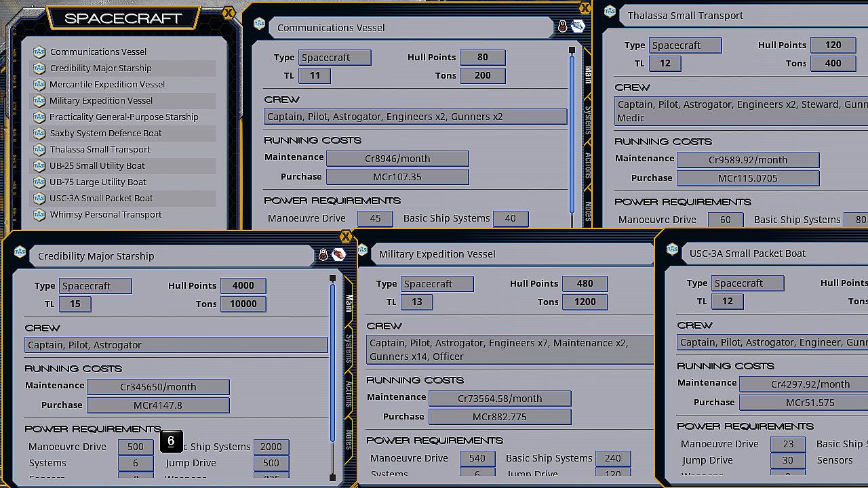Click the TAS icon beside Credibility Major Starship title

[20, 251]
